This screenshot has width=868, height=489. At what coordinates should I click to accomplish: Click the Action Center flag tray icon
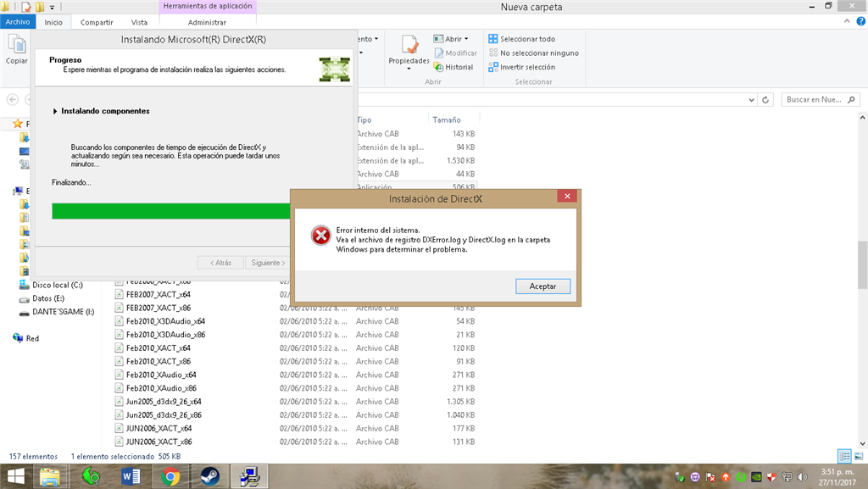pyautogui.click(x=711, y=477)
